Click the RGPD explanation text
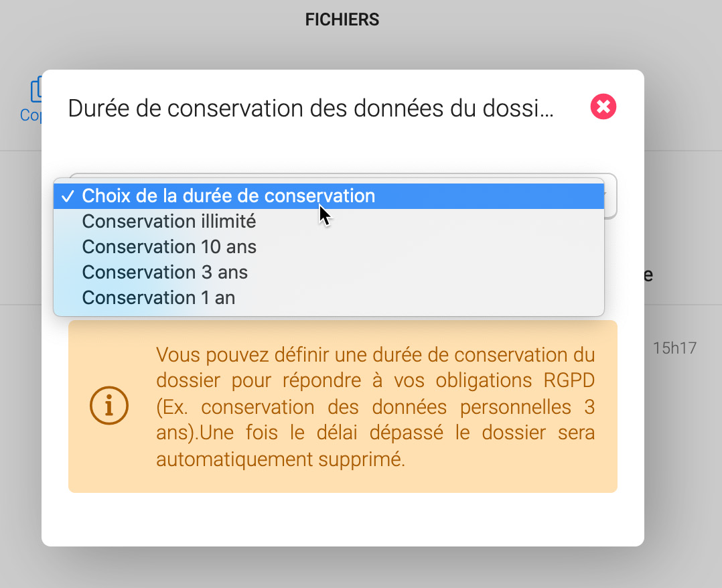 point(375,407)
